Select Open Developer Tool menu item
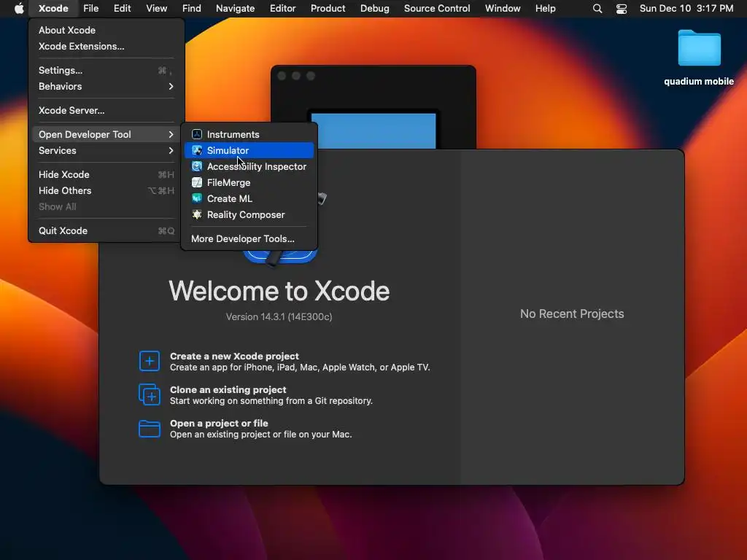This screenshot has width=747, height=560. point(107,134)
